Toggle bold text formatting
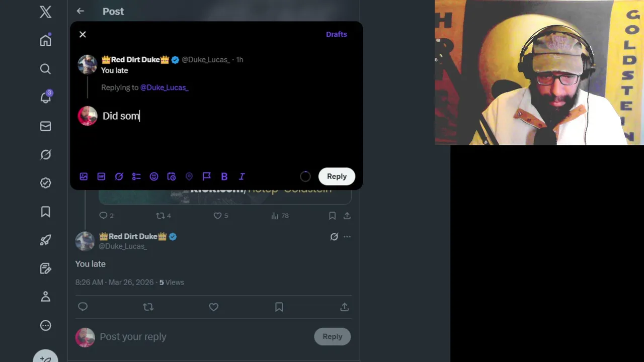The image size is (644, 362). [224, 176]
